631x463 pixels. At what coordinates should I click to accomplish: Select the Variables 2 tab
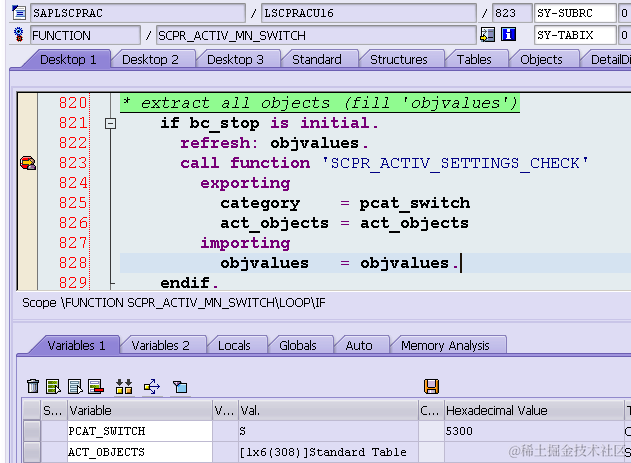(160, 346)
